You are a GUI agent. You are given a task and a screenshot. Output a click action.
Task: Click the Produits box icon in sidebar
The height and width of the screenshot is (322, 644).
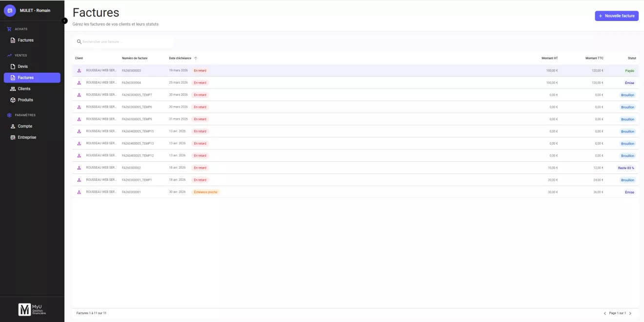tap(13, 100)
